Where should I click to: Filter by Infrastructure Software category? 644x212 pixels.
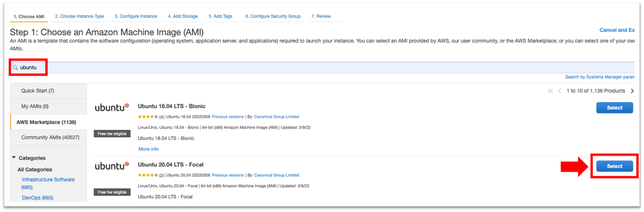tap(48, 180)
